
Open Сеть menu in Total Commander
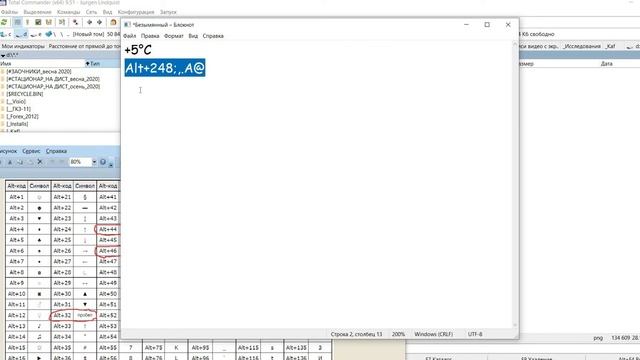click(x=91, y=12)
